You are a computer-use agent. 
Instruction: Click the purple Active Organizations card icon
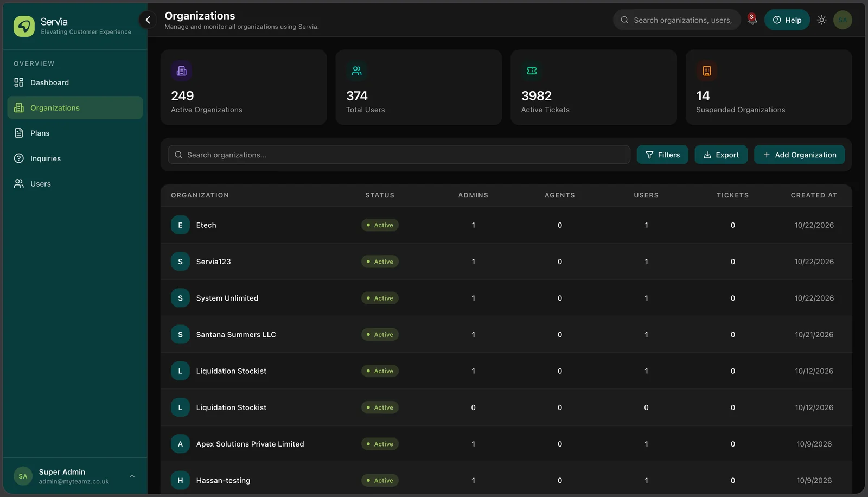(x=181, y=71)
